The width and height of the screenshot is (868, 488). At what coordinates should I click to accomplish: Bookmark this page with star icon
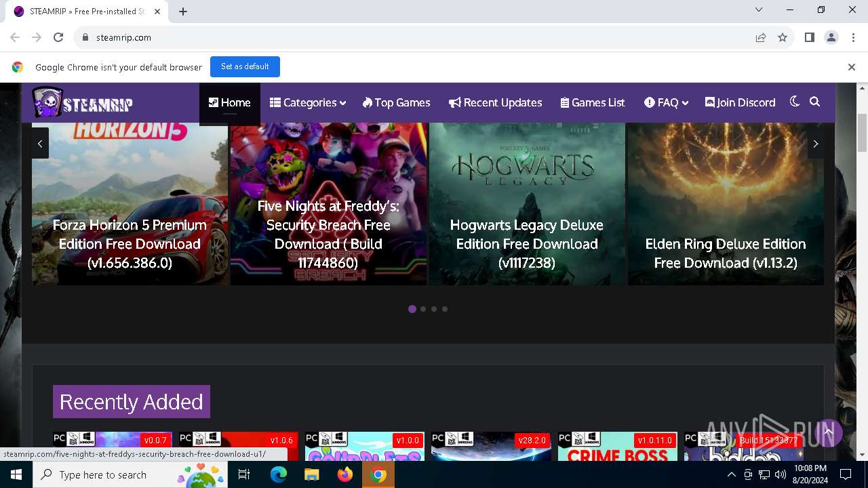click(x=783, y=37)
